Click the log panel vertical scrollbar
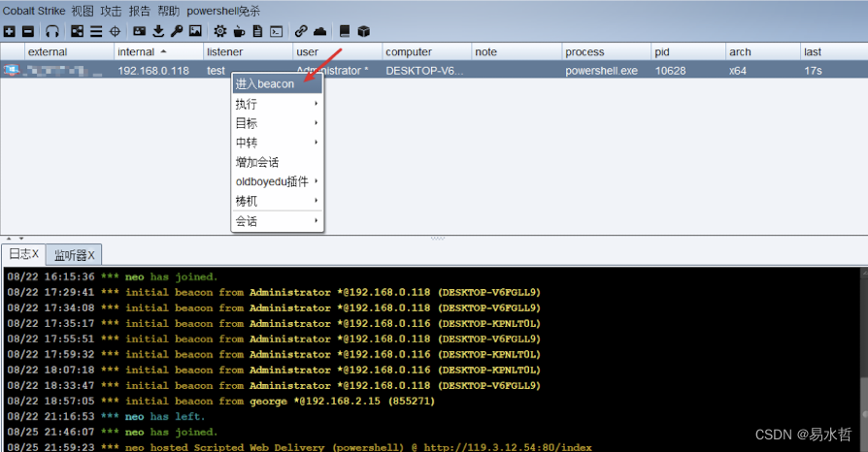 click(864, 360)
